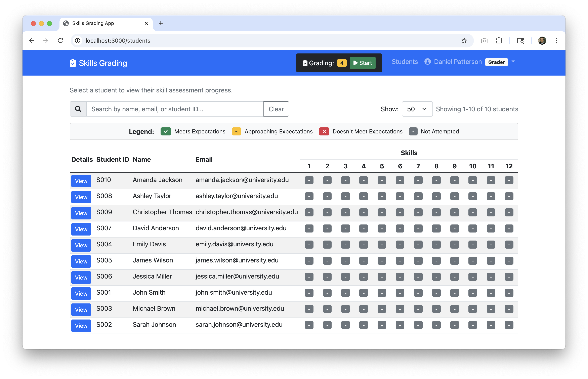Click the browser reload icon
The image size is (588, 379).
point(60,41)
